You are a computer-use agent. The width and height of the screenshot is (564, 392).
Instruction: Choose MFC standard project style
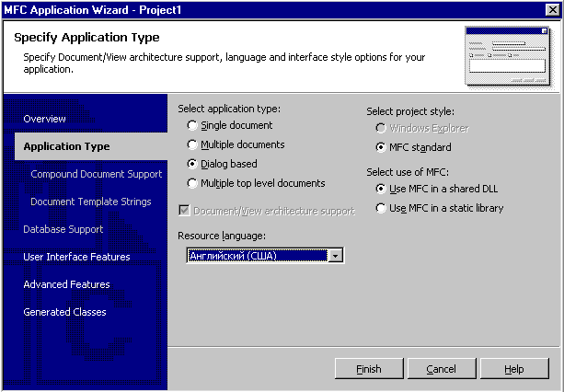[381, 147]
